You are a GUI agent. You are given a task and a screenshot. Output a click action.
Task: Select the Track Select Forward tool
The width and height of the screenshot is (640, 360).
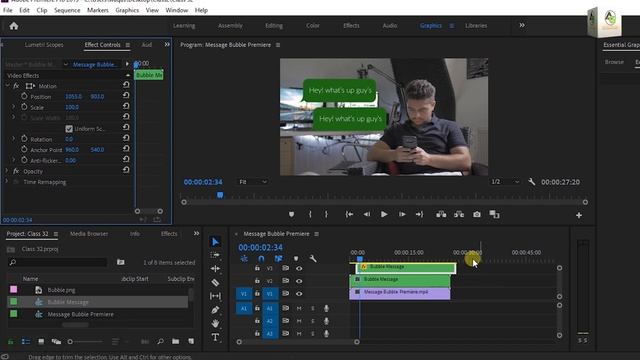pyautogui.click(x=215, y=256)
